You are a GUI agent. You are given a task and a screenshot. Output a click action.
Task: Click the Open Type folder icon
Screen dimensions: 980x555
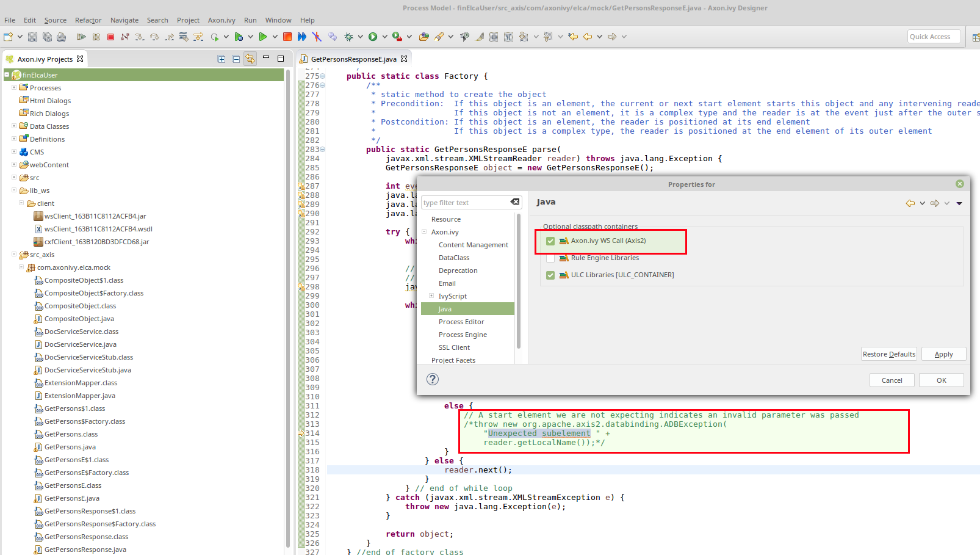tap(424, 37)
